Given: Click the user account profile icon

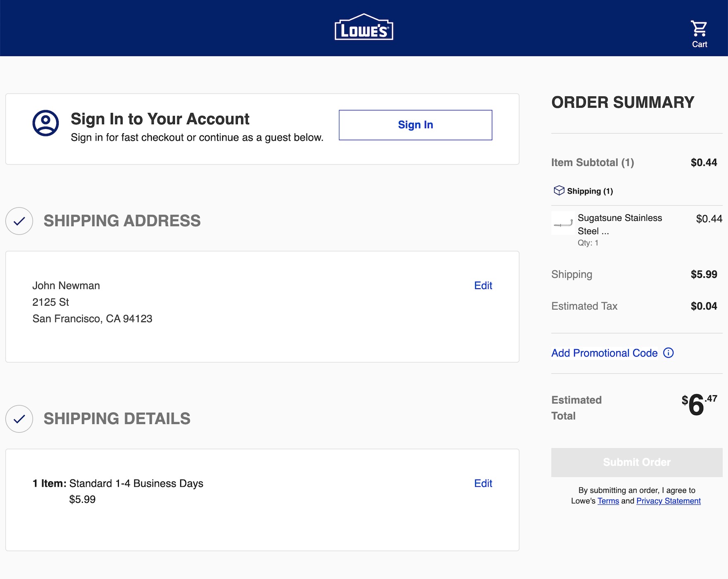Looking at the screenshot, I should (x=45, y=123).
